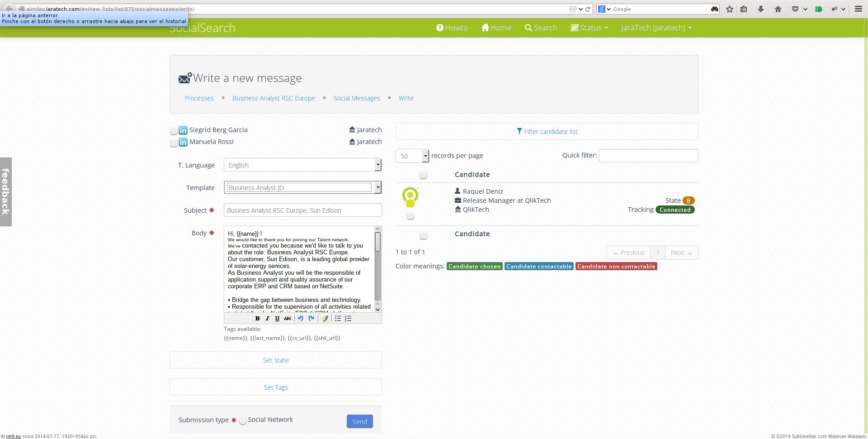The height and width of the screenshot is (439, 868).
Task: Open the T. Language dropdown
Action: [x=302, y=165]
